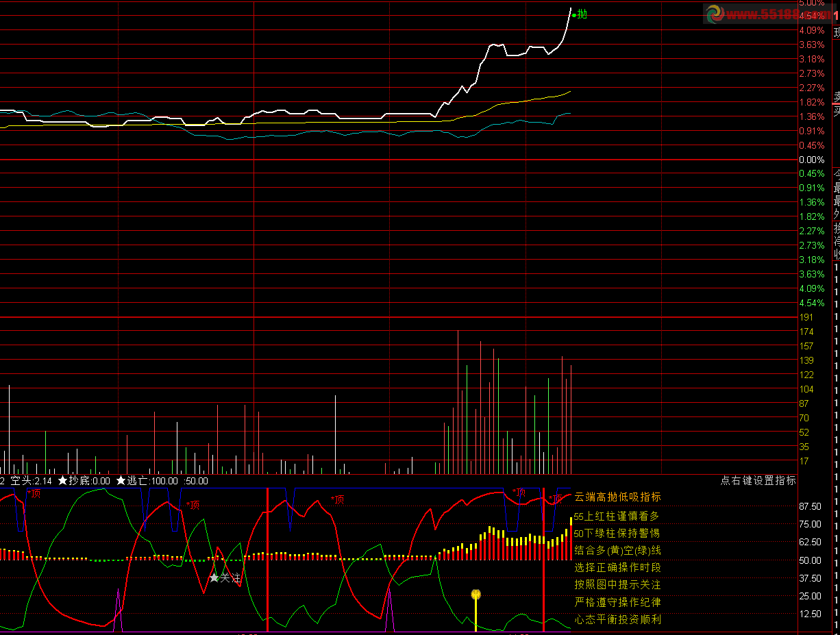Click the red 1.36% axis label
Screen dimensions: 840x635
pyautogui.click(x=812, y=116)
